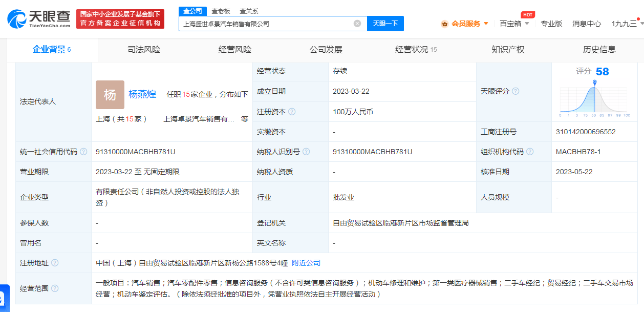The width and height of the screenshot is (644, 312).
Task: Clear the search box text
Action: coord(357,24)
